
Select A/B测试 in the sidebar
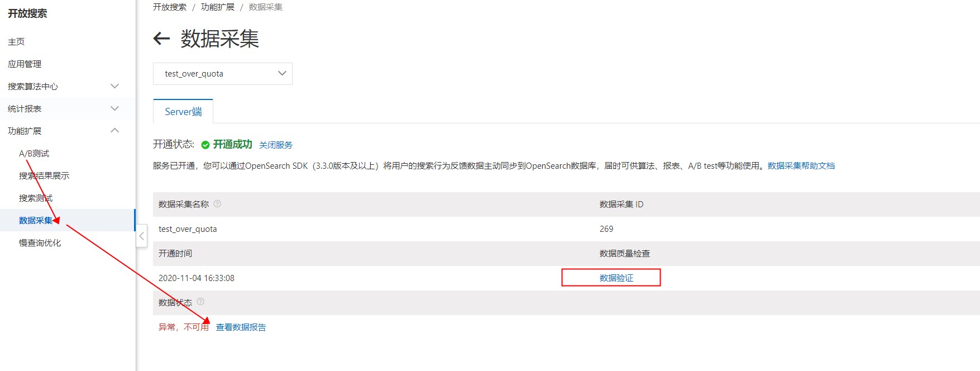pyautogui.click(x=34, y=154)
